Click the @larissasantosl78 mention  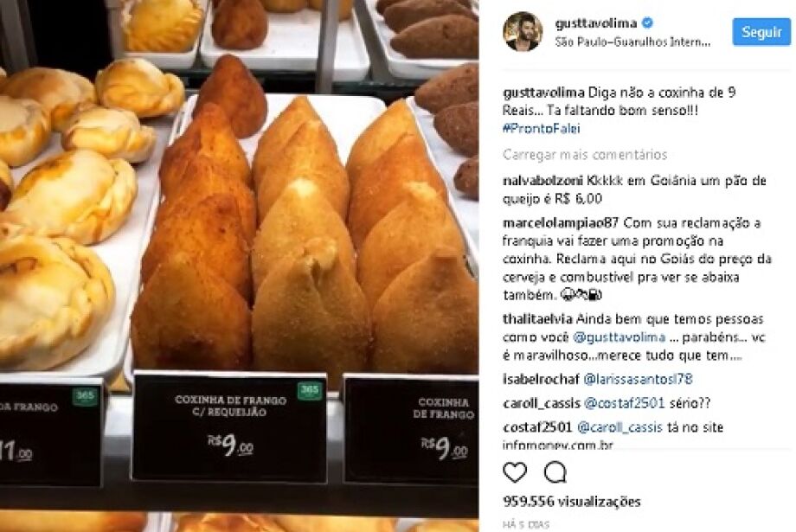tap(639, 379)
